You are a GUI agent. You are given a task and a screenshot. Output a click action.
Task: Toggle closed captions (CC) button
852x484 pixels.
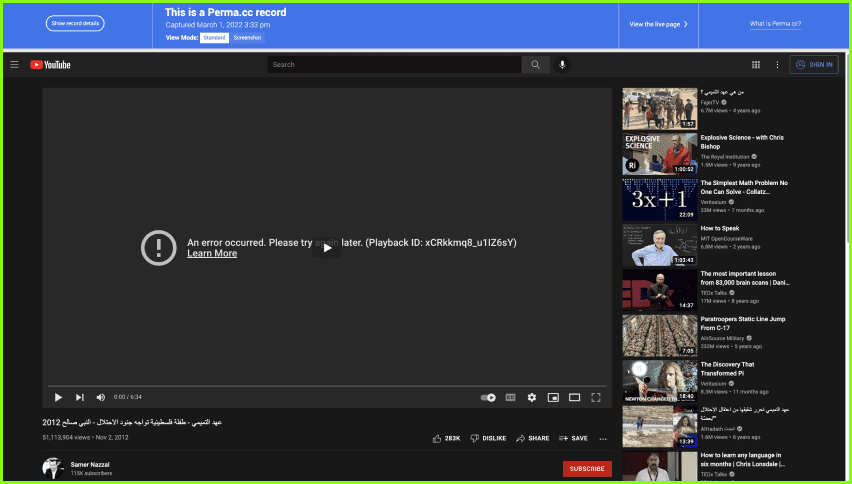point(510,397)
